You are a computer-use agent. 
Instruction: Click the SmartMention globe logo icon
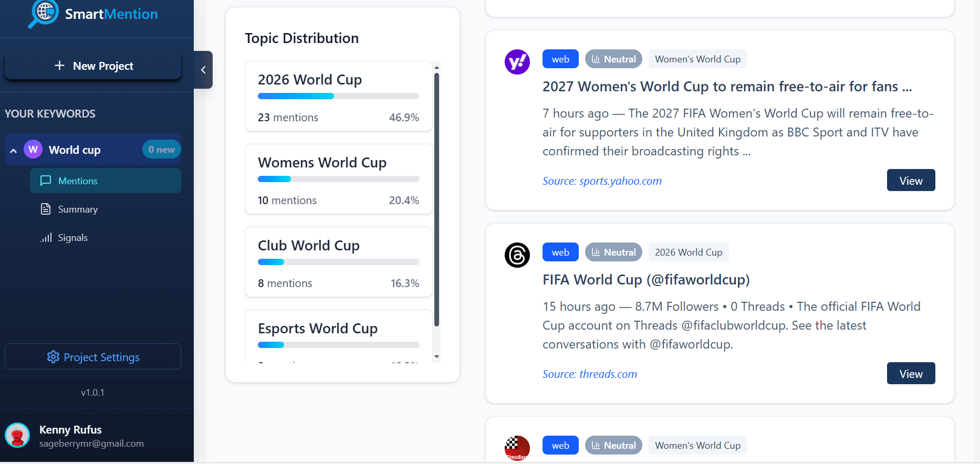pos(44,13)
